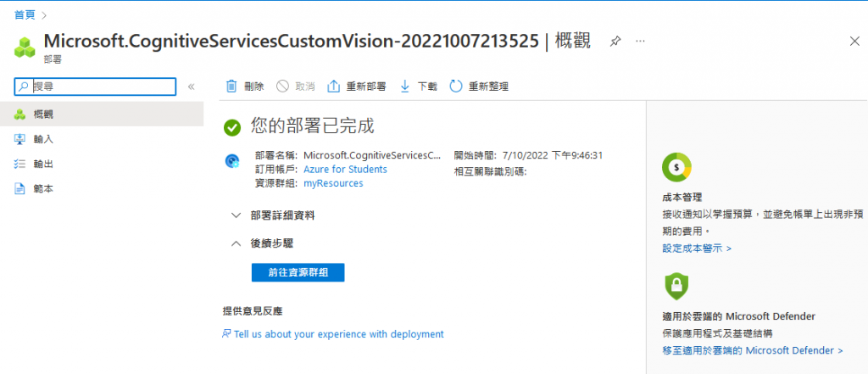Go to 首頁 breadcrumb link

pos(25,14)
